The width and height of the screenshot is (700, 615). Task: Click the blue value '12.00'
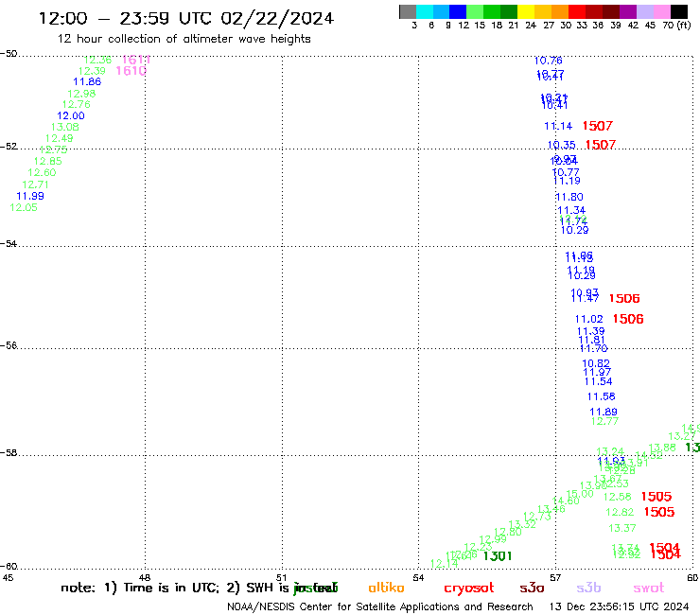pyautogui.click(x=71, y=115)
